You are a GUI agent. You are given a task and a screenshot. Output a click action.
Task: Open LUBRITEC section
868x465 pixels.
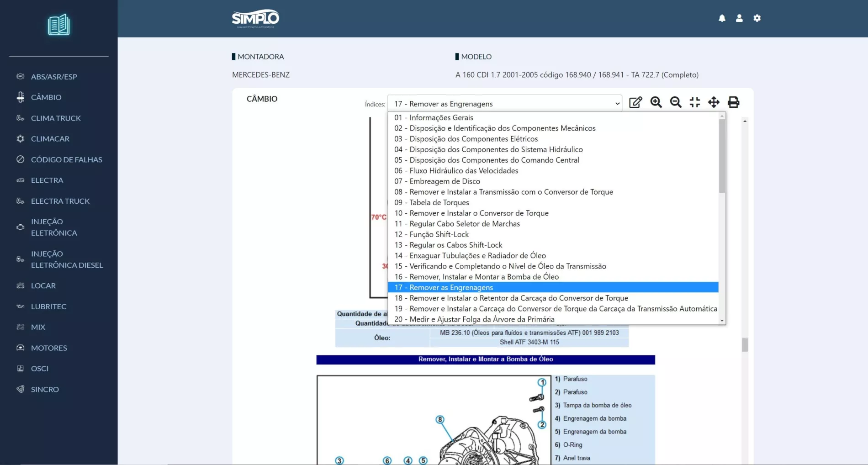[48, 306]
